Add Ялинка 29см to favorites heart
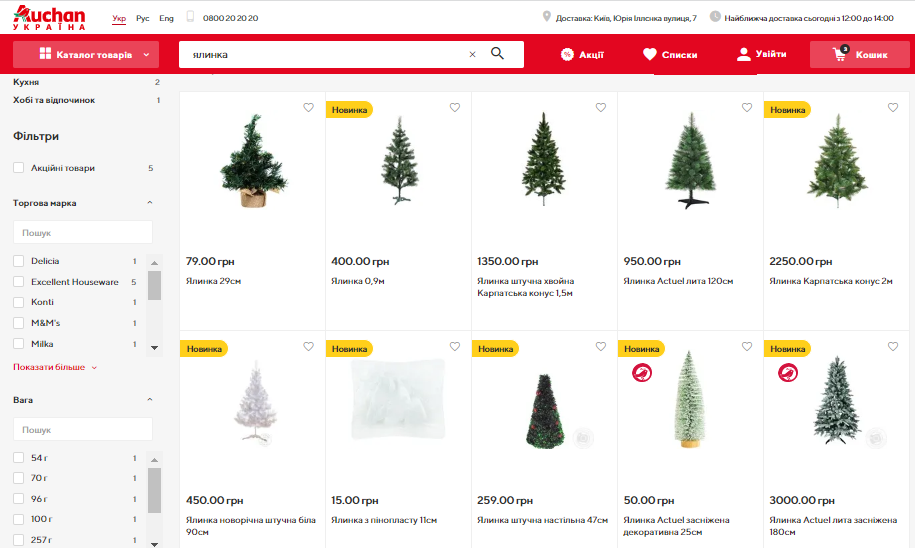Image resolution: width=915 pixels, height=548 pixels. pyautogui.click(x=309, y=107)
